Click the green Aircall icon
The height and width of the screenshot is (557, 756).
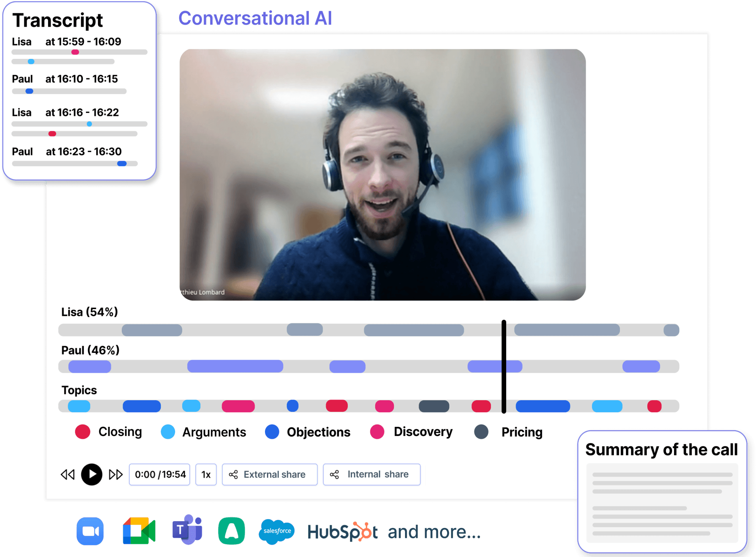coord(232,531)
